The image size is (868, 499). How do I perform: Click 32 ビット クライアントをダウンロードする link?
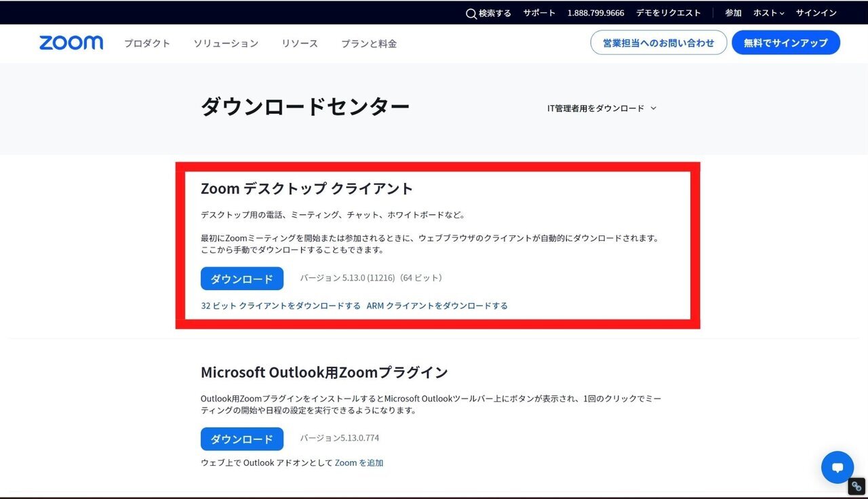pyautogui.click(x=281, y=306)
